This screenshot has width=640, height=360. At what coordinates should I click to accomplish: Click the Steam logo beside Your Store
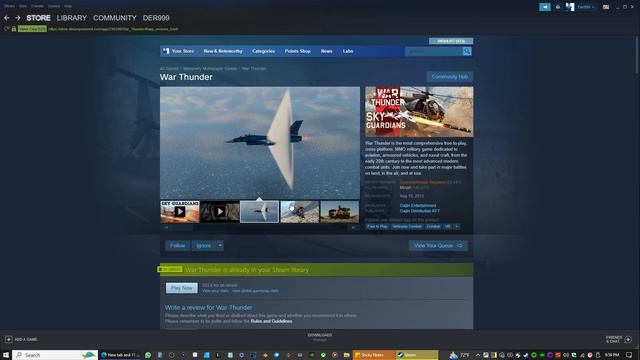[166, 51]
